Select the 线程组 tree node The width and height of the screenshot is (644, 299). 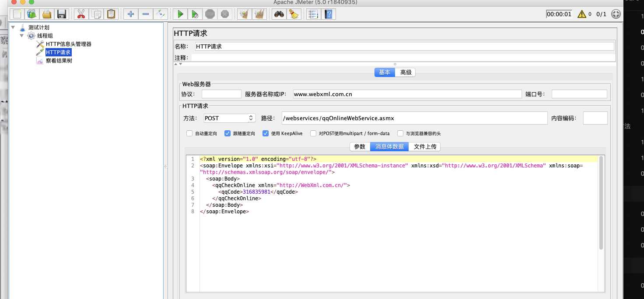[45, 36]
